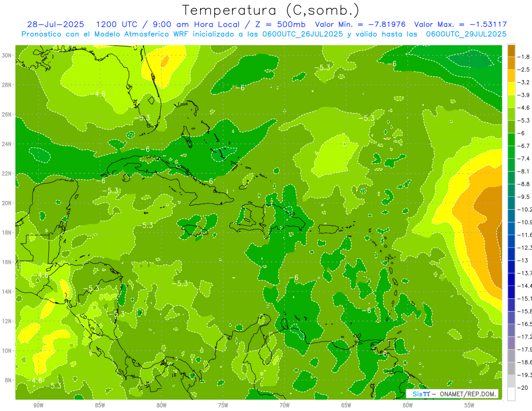Screen dimensions: 532x411
Task: Click the '-7.4' value on color legend
Action: 524,158
